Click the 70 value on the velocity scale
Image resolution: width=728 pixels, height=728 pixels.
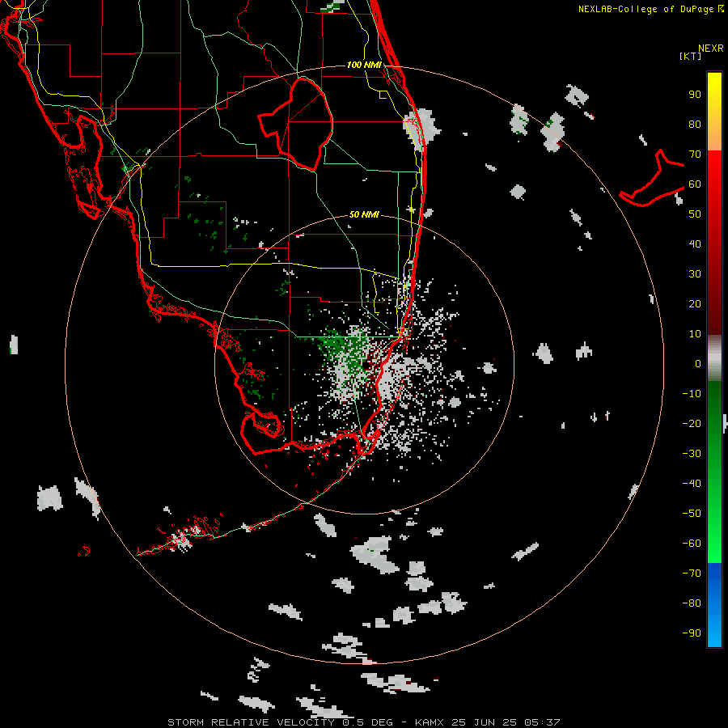point(695,154)
